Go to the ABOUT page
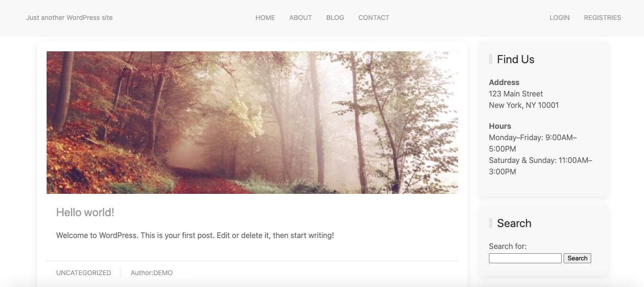This screenshot has width=644, height=287. (x=301, y=18)
